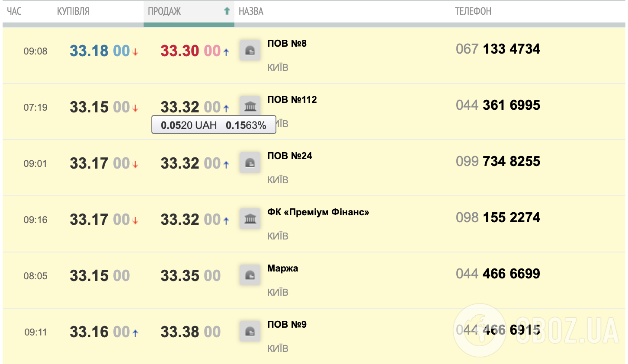The image size is (628, 364).
Task: Click КИЇВ city label under ПОВ №24
Action: (278, 180)
